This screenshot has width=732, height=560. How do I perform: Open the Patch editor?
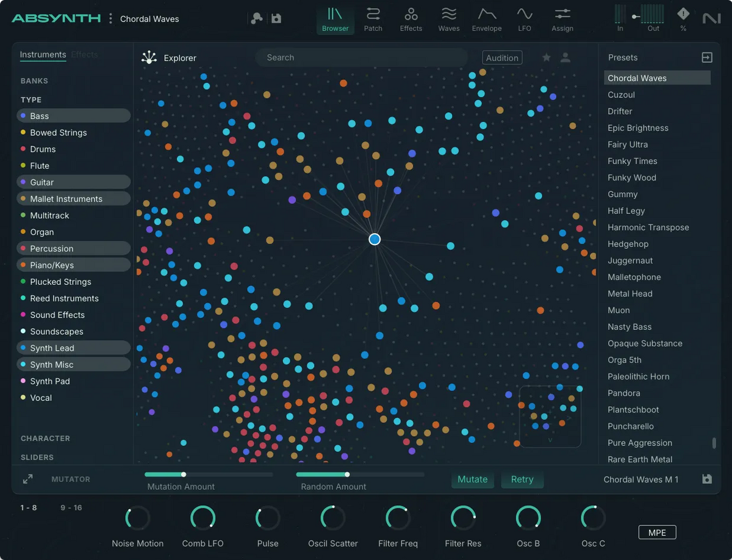pyautogui.click(x=373, y=19)
